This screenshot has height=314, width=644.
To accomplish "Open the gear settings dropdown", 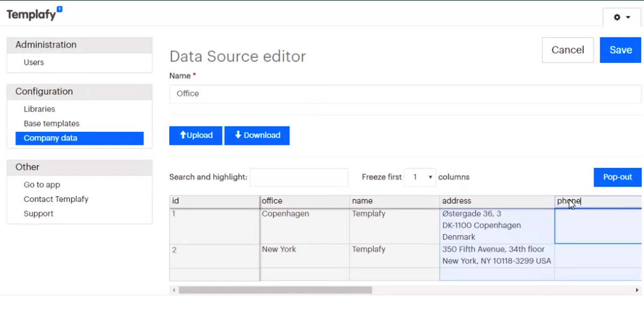I will 621,17.
